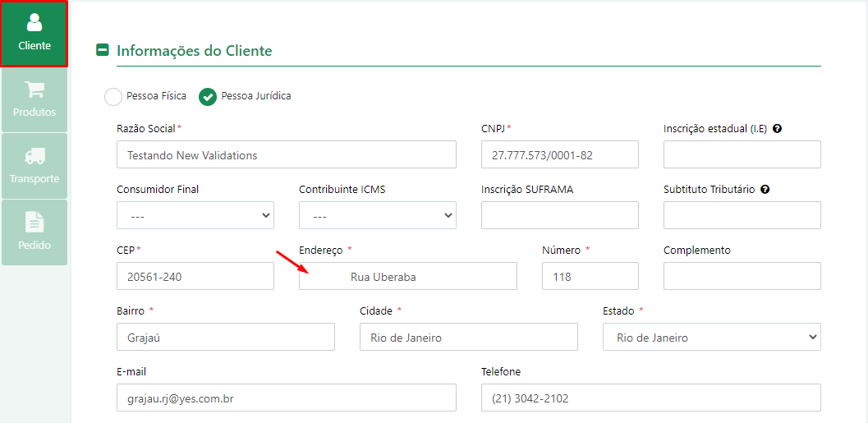Edit the Bairro field Grajaú
868x423 pixels.
(x=226, y=338)
